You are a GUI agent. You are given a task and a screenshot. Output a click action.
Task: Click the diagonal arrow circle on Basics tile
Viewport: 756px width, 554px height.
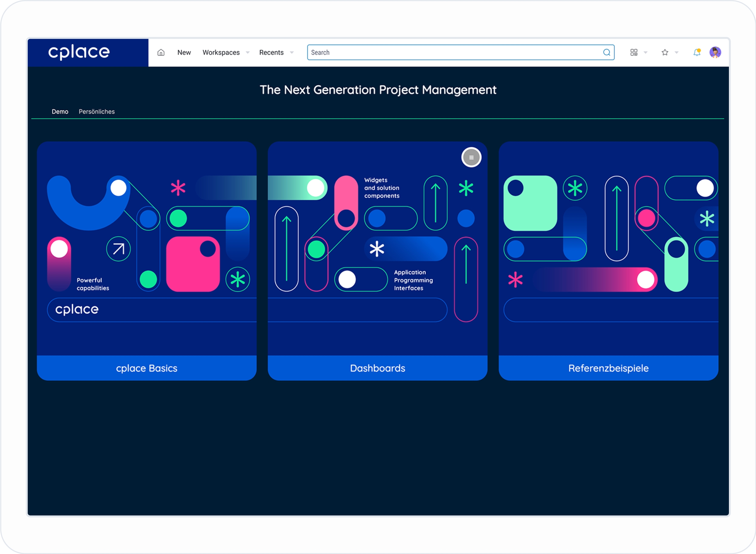pyautogui.click(x=118, y=249)
